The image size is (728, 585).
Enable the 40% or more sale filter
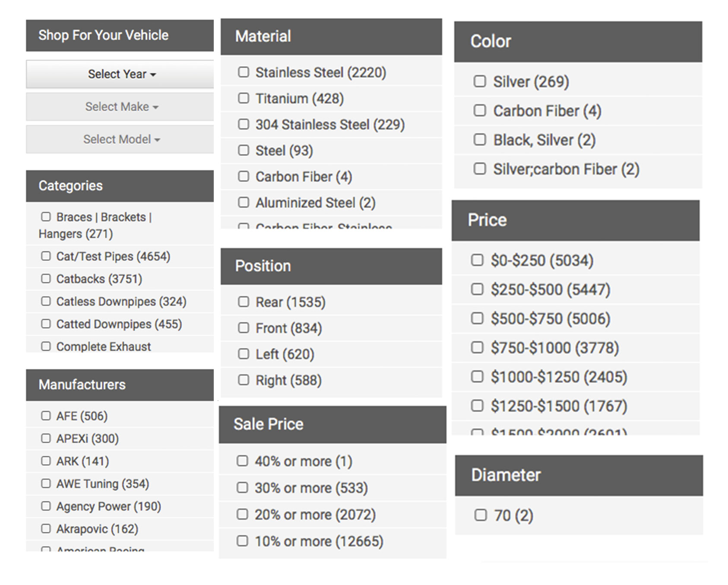pyautogui.click(x=242, y=461)
